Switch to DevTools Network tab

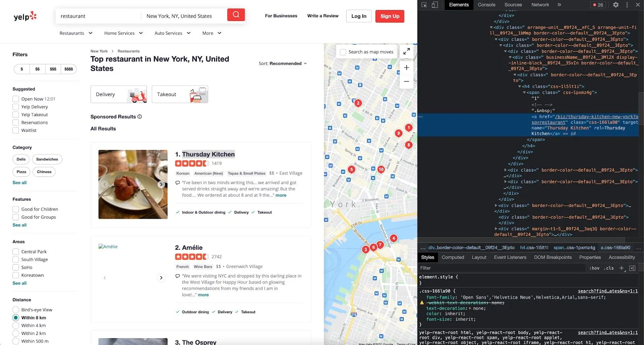click(x=540, y=5)
